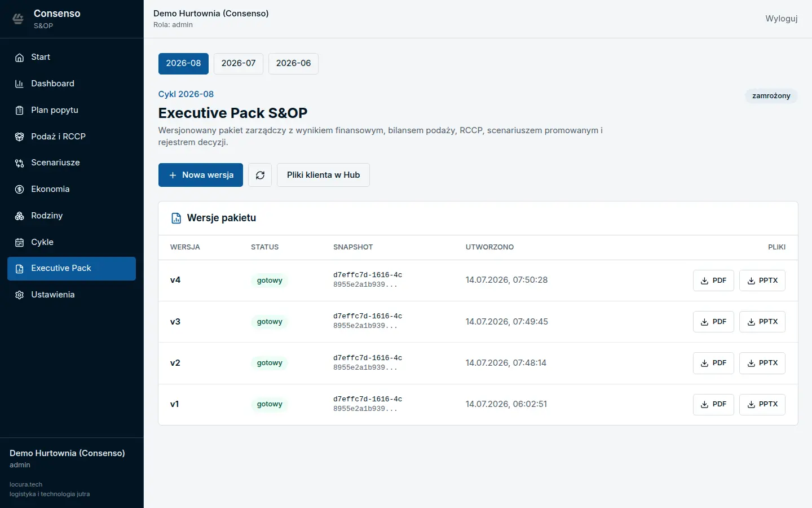Image resolution: width=812 pixels, height=508 pixels.
Task: Download PPTX for version v3
Action: 762,322
